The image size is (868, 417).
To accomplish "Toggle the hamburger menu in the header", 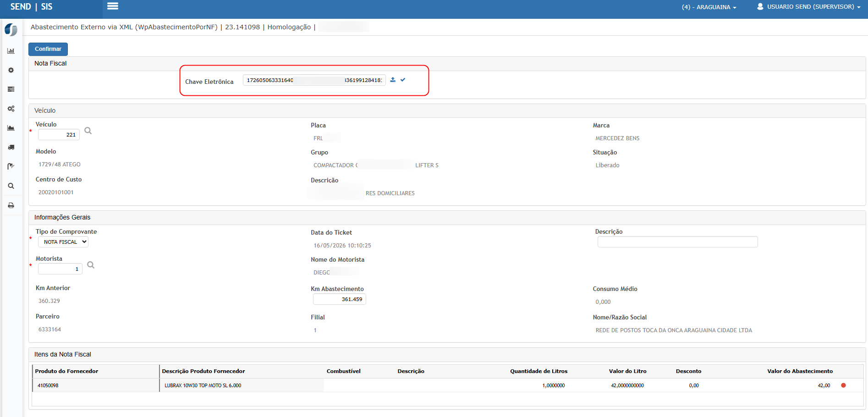I will click(x=113, y=6).
